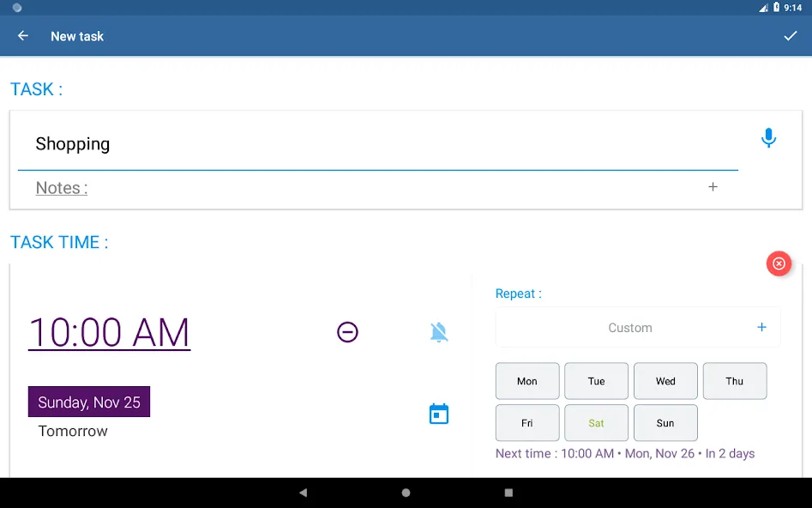Toggle the muted alarm bell icon

[439, 332]
